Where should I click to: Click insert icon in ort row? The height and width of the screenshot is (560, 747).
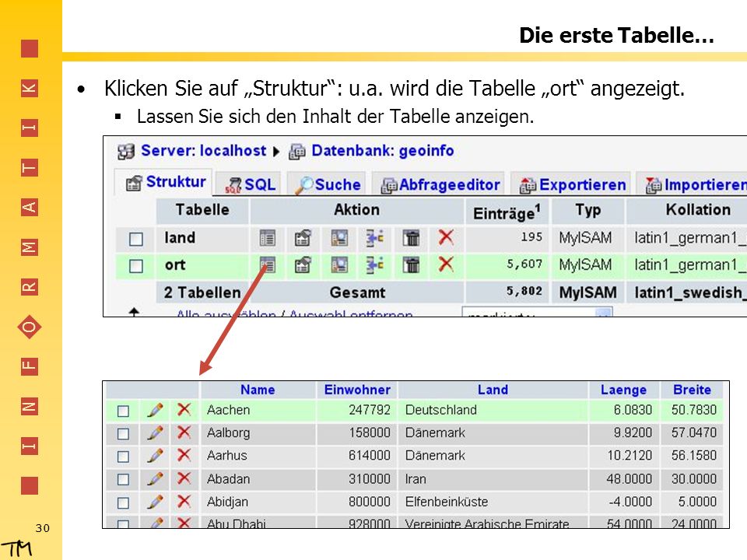(x=375, y=264)
